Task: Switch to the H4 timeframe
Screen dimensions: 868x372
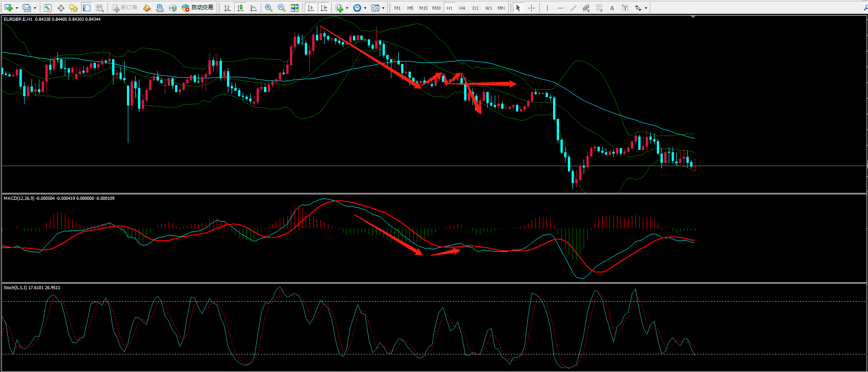Action: 462,8
